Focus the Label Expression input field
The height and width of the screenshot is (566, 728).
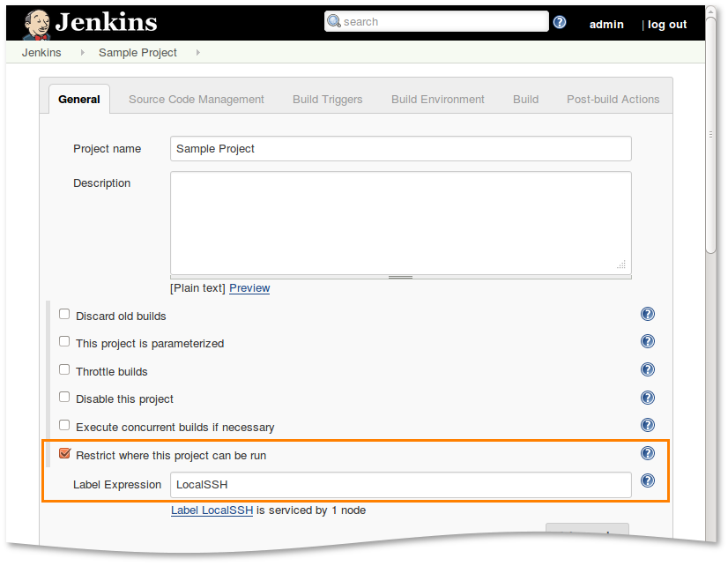click(401, 485)
